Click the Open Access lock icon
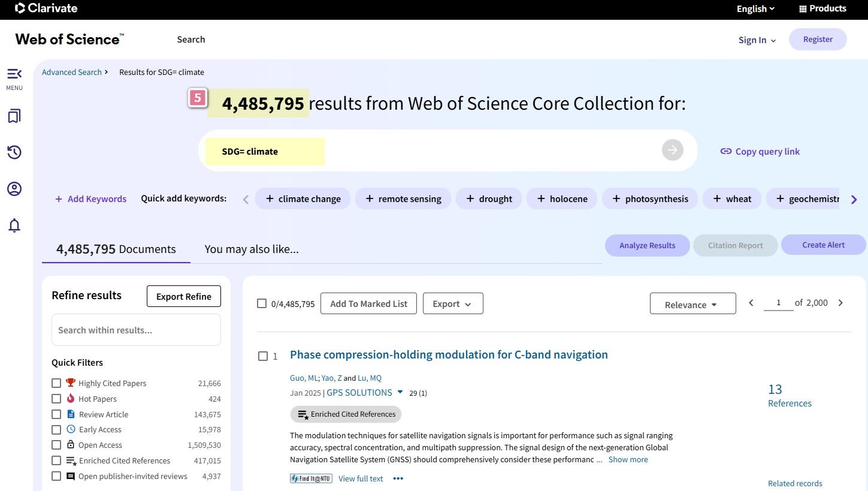This screenshot has width=868, height=491. [71, 444]
